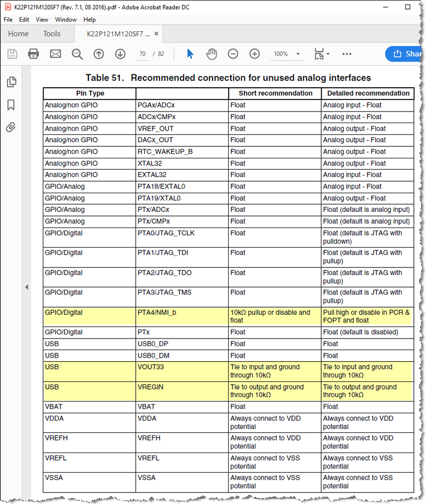
Task: Click "Float (default is disabled)" cell
Action: pos(367,332)
